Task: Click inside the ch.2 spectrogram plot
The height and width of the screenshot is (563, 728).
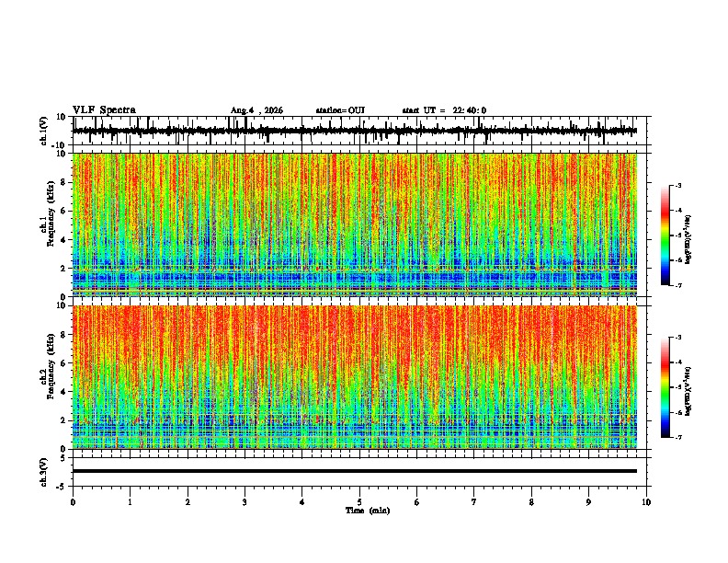Action: pos(355,377)
